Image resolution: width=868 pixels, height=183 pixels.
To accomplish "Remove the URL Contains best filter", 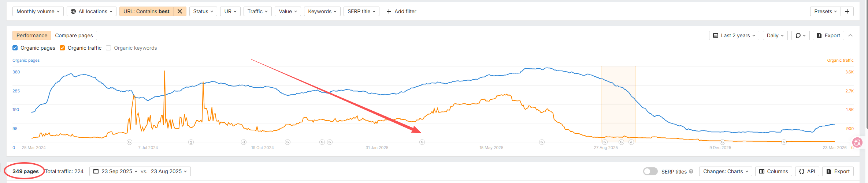I will click(180, 11).
